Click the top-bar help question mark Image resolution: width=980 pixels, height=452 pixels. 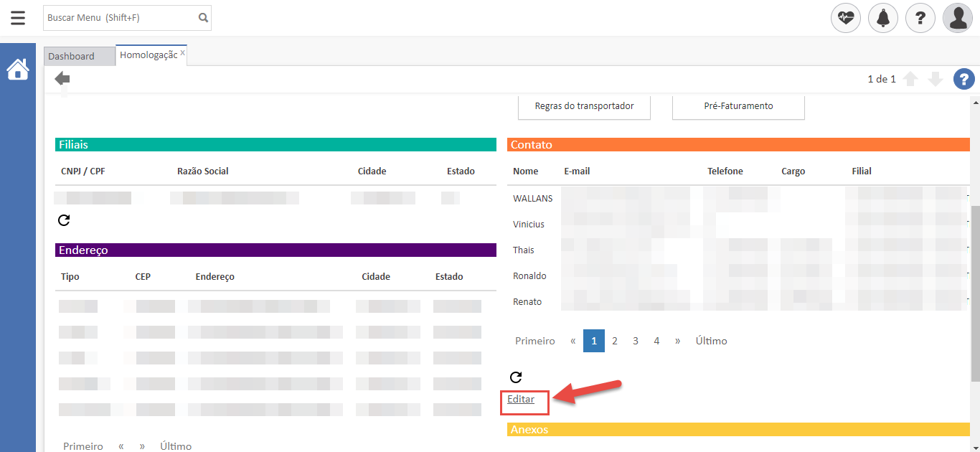pyautogui.click(x=920, y=18)
